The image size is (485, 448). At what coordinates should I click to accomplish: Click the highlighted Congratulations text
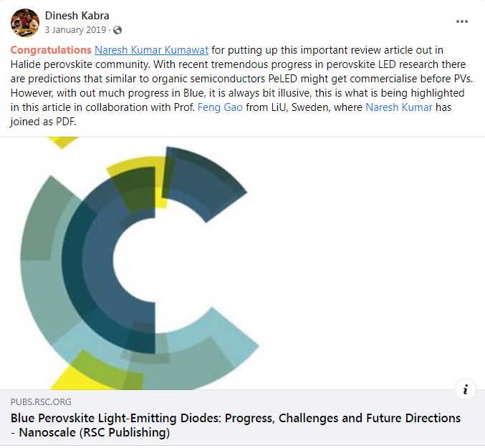click(51, 50)
